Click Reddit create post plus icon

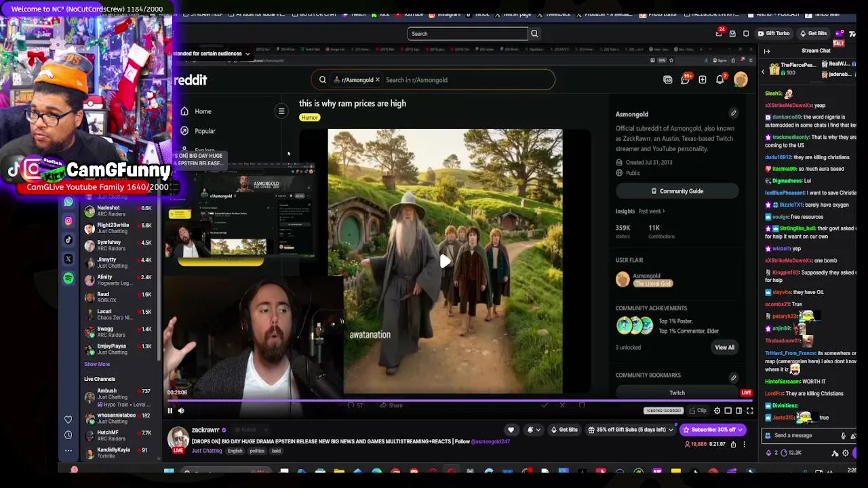point(703,80)
